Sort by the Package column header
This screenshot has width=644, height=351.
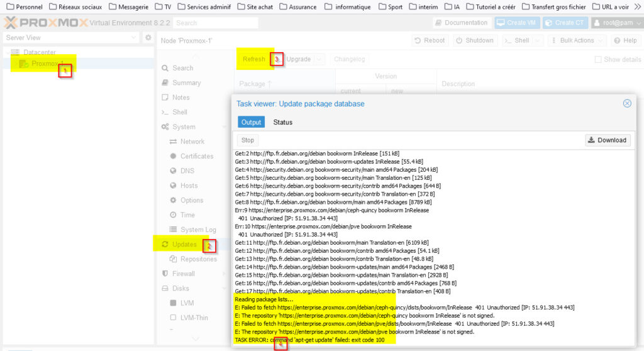285,84
